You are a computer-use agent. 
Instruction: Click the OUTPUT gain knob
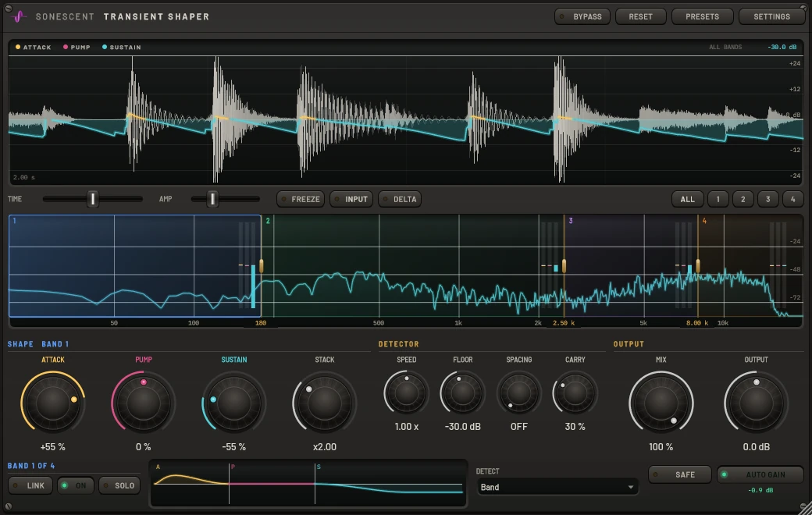[756, 403]
